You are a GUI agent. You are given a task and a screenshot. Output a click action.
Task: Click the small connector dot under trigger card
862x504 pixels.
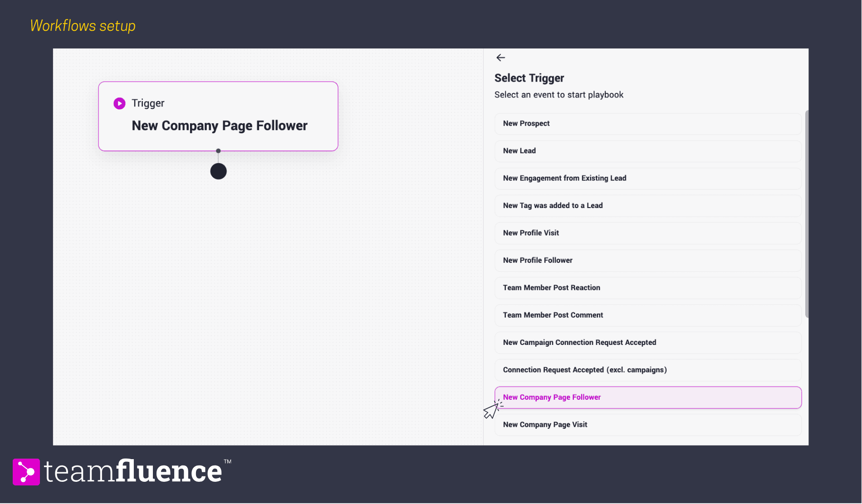pos(218,151)
